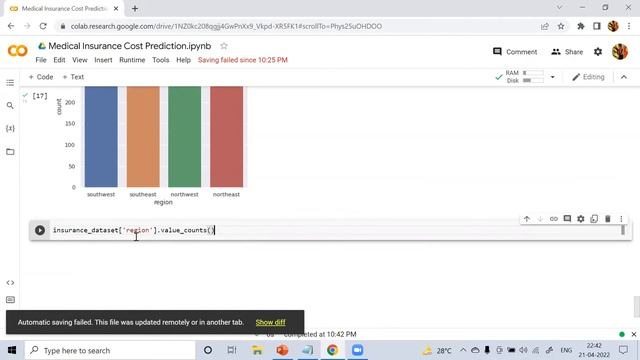Move cell down with arrow icon
The image size is (640, 360).
(x=540, y=219)
